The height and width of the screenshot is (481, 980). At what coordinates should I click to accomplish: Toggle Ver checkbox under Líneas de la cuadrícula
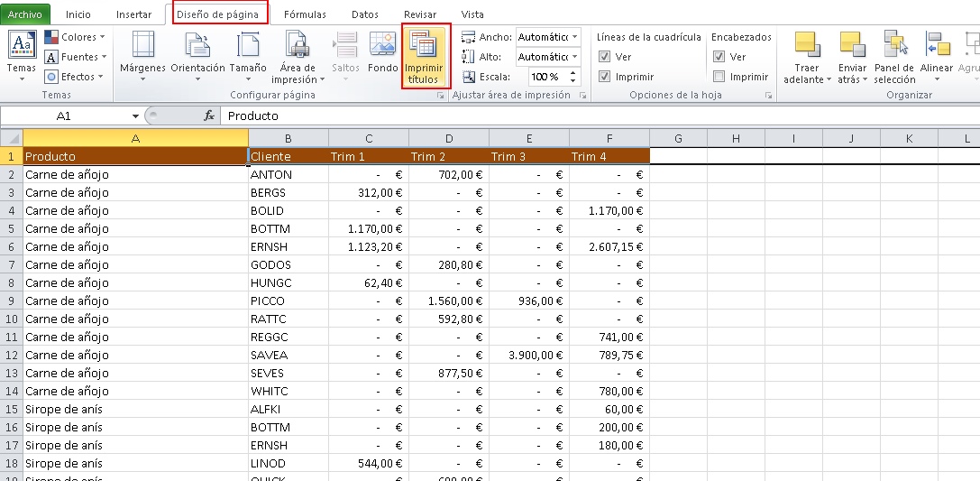coord(605,57)
